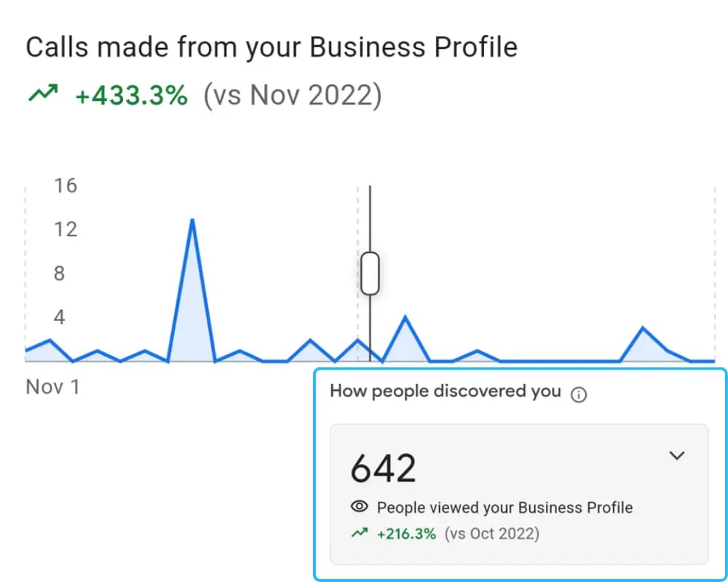Viewport: 728px width, 582px height.
Task: Click the large 642 view count
Action: coord(383,469)
